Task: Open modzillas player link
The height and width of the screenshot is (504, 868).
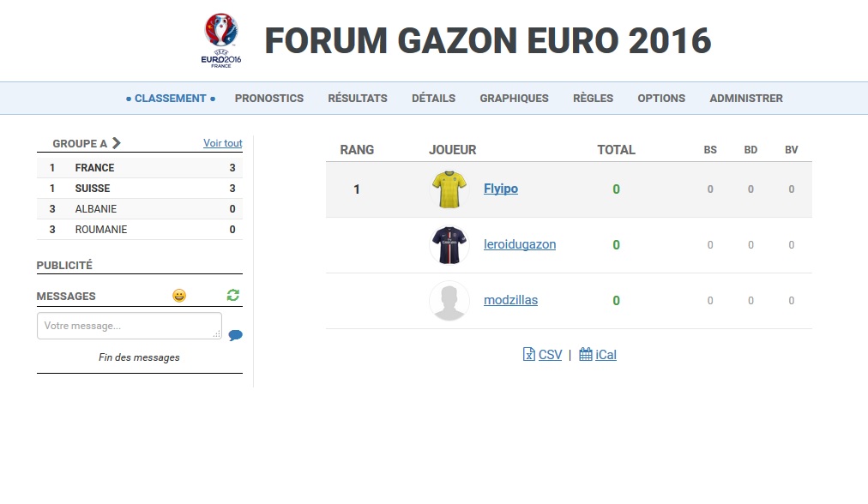Action: (x=511, y=300)
